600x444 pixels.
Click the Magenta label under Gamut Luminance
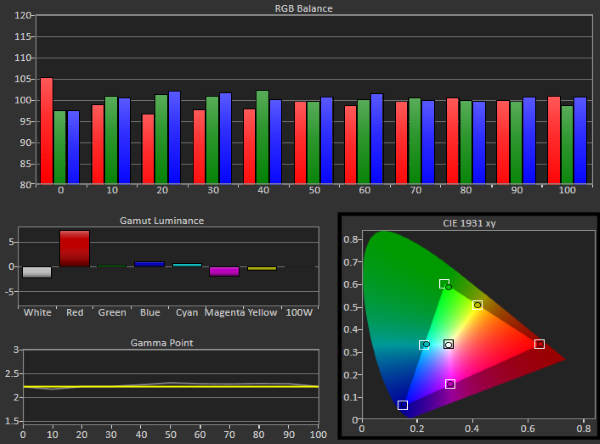[225, 312]
